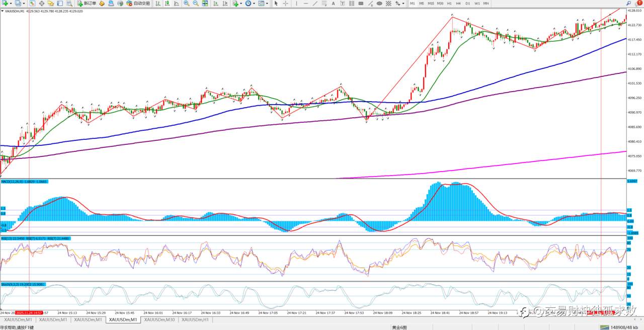Select the text A tool

[x=333, y=3]
